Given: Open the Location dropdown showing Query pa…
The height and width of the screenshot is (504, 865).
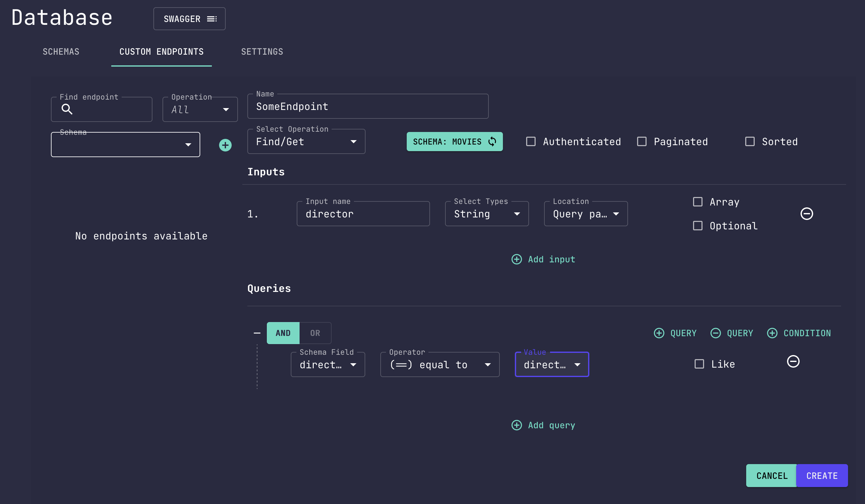Looking at the screenshot, I should click(586, 214).
